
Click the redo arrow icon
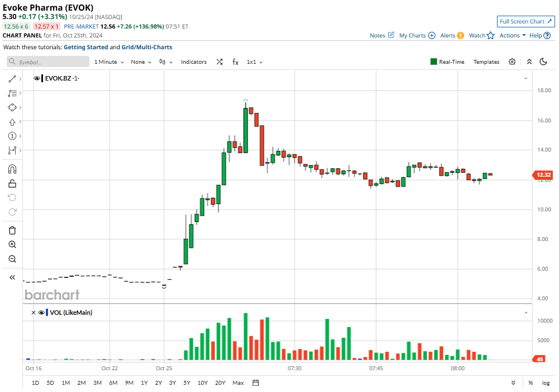[12, 212]
